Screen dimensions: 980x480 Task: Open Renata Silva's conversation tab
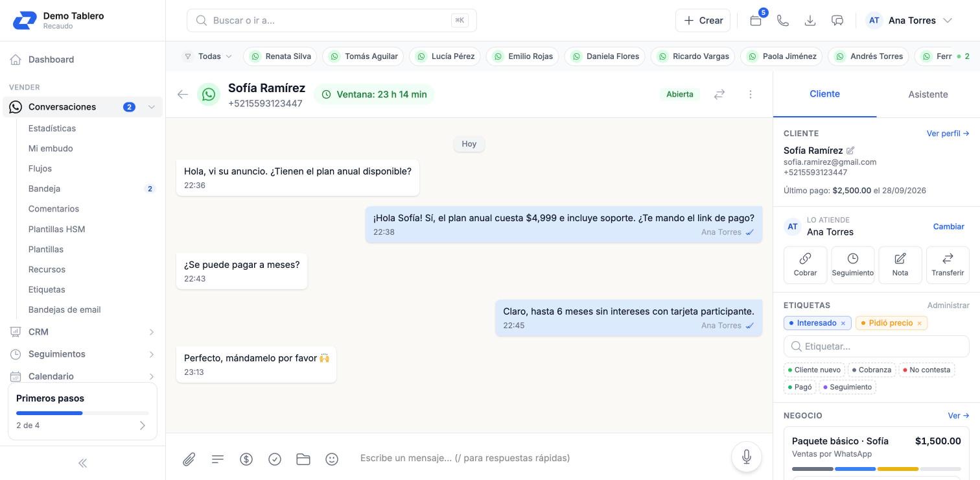pyautogui.click(x=281, y=56)
